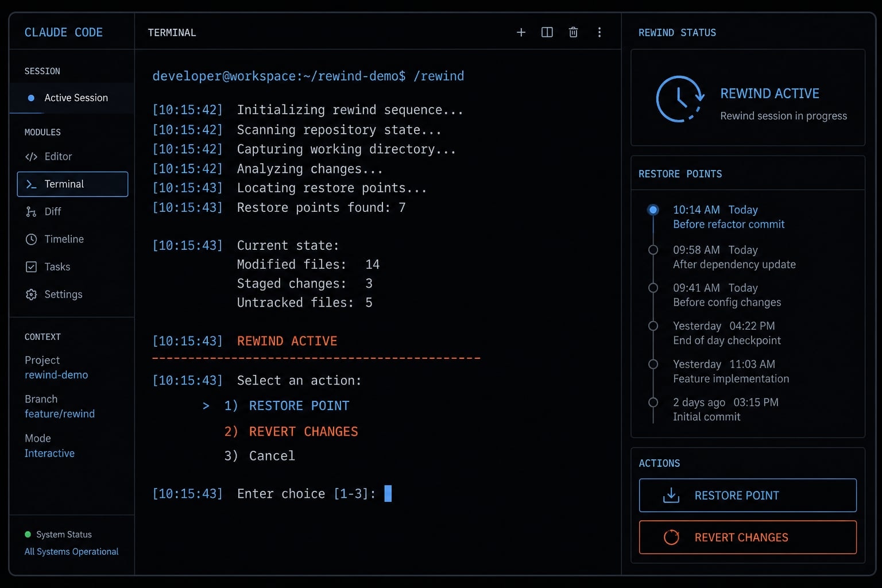The width and height of the screenshot is (882, 588).
Task: Click the Interactive mode link
Action: (49, 453)
